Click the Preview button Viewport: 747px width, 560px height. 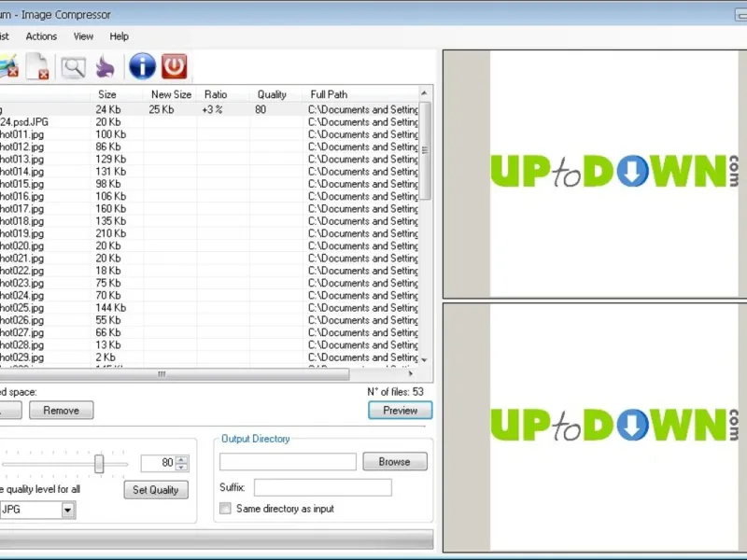click(401, 410)
